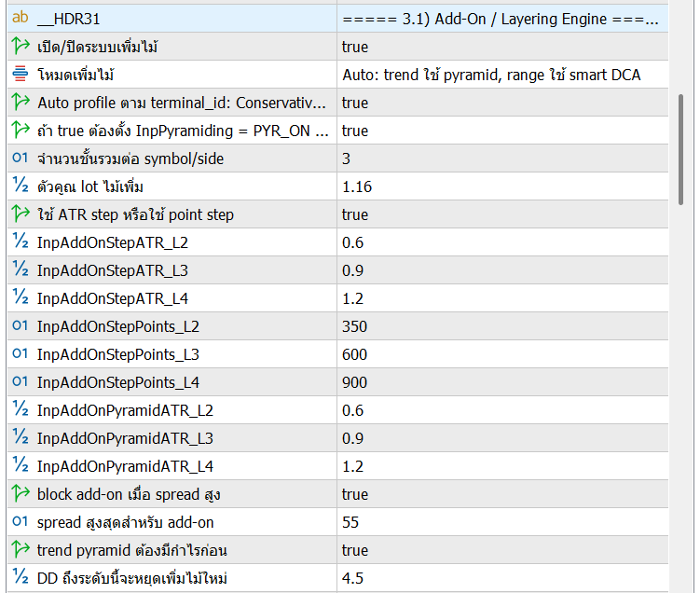Viewport: 700px width, 593px height.
Task: Click the boolean arrow icon for เปิด/ปิดระบบเพิ่มไม้
Action: pyautogui.click(x=20, y=47)
